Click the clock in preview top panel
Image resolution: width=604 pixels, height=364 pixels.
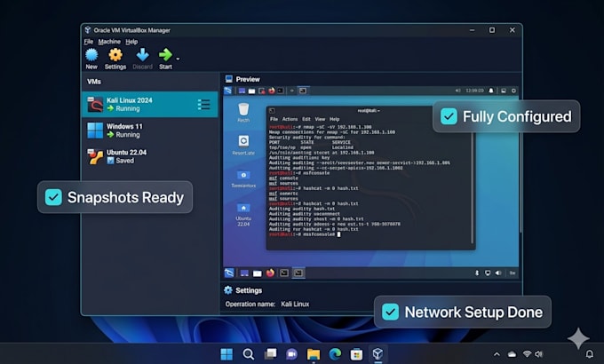click(474, 91)
